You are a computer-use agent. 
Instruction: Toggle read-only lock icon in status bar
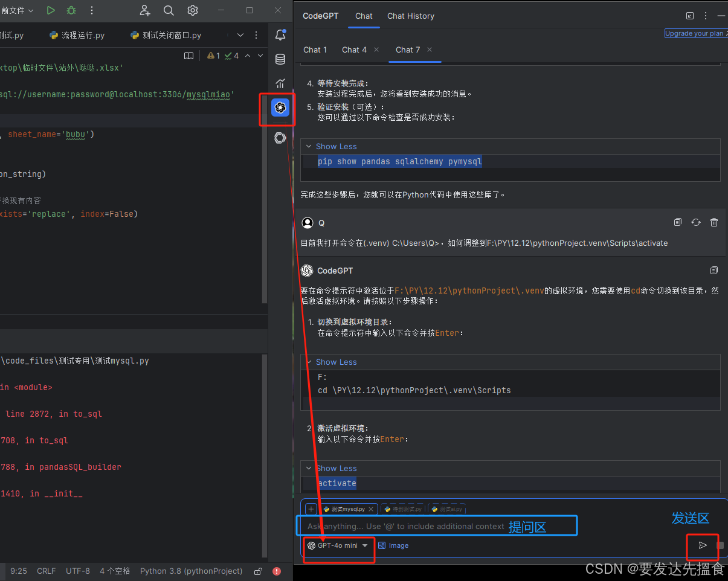258,571
